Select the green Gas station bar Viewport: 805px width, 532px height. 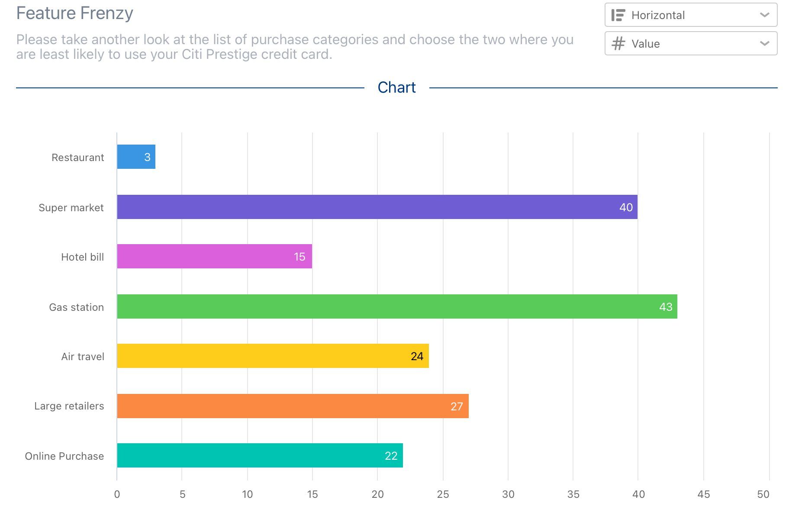pyautogui.click(x=397, y=306)
